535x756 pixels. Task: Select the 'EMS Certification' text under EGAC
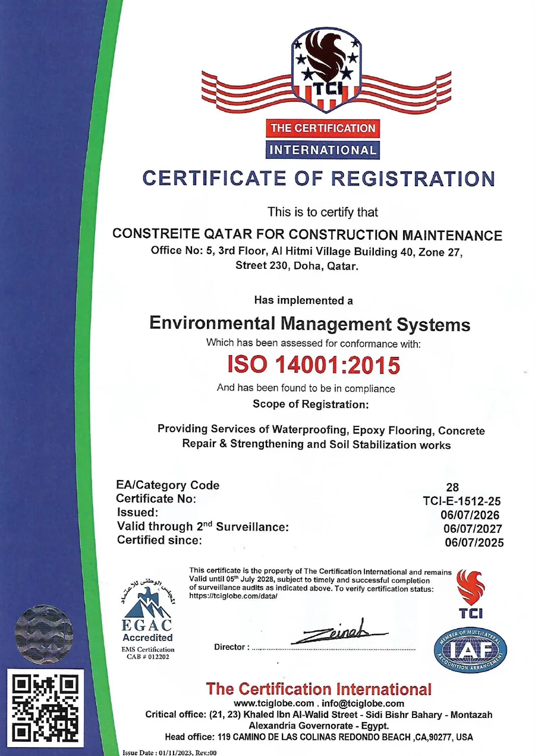coord(147,650)
